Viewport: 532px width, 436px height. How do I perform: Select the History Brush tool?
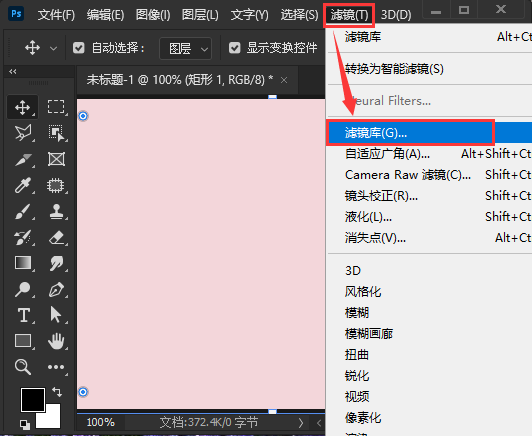23,238
